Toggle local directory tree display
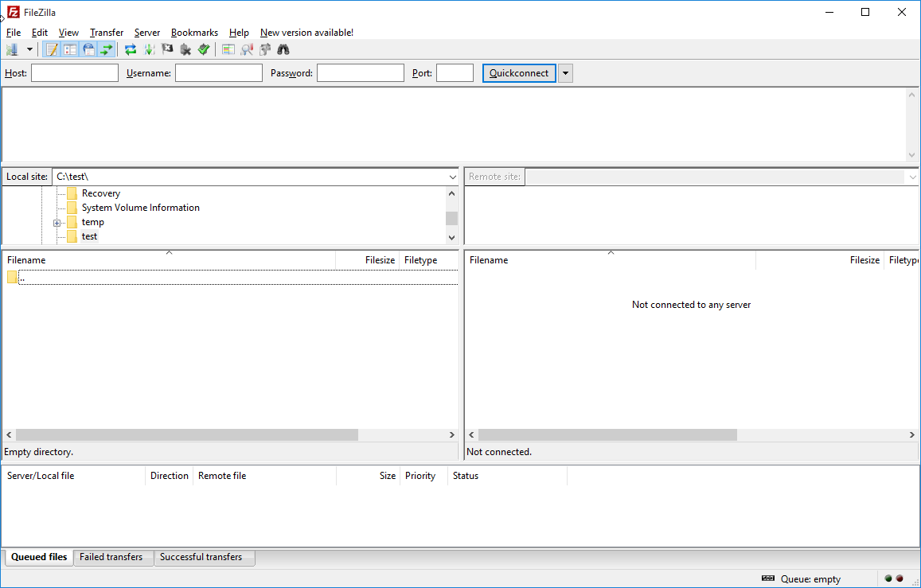 (x=70, y=49)
